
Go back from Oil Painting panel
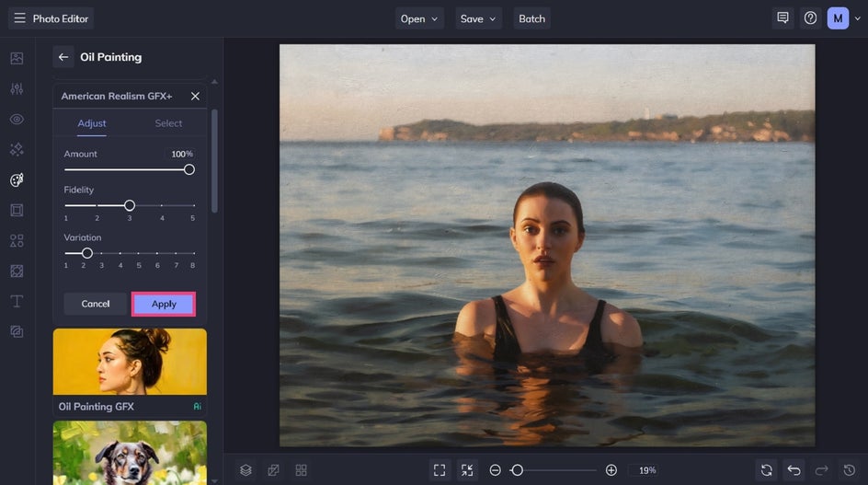pyautogui.click(x=63, y=57)
